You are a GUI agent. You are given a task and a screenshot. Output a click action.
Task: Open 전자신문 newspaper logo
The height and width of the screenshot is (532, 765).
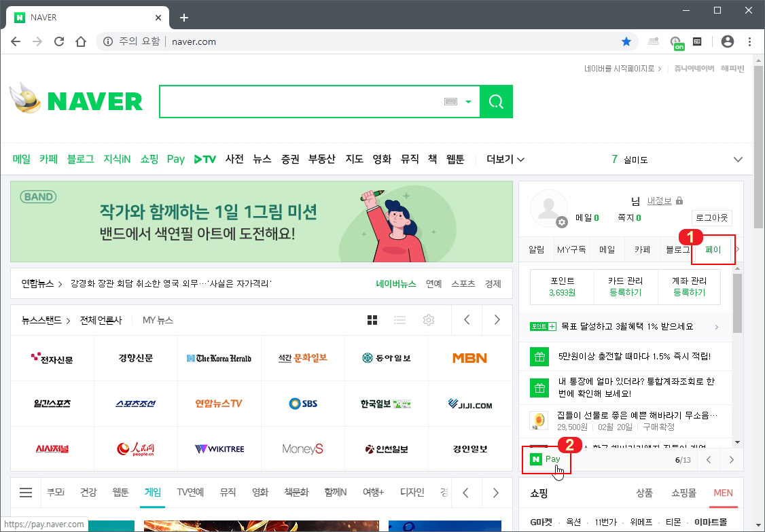point(52,359)
